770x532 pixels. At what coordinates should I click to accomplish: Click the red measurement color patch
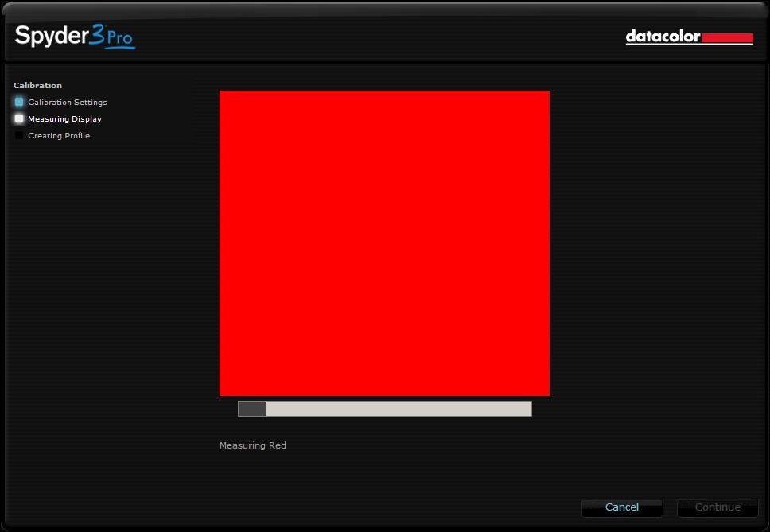click(384, 243)
